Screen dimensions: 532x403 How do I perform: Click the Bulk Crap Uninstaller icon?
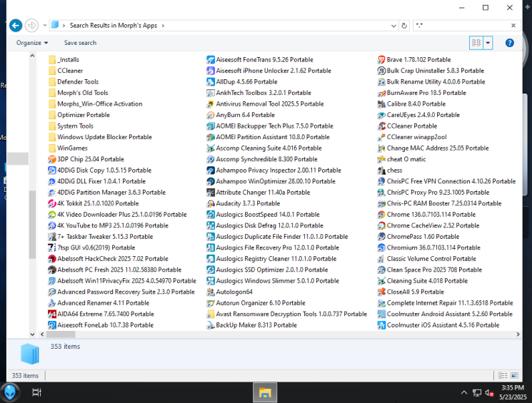[381, 71]
